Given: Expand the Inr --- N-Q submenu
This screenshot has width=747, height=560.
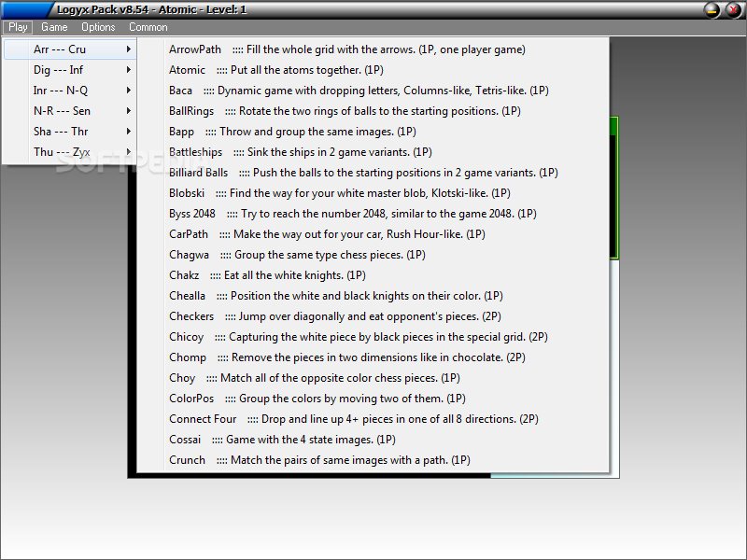Looking at the screenshot, I should (70, 91).
